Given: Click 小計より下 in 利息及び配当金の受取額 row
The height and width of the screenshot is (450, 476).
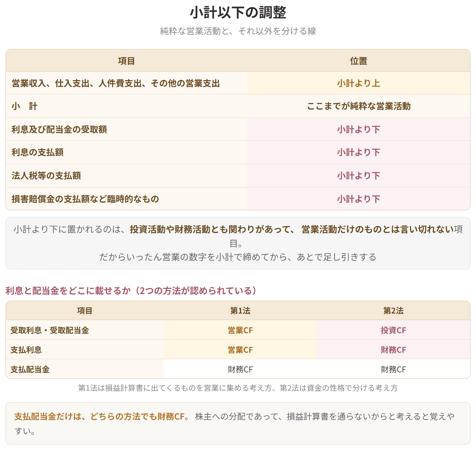Looking at the screenshot, I should 359,129.
